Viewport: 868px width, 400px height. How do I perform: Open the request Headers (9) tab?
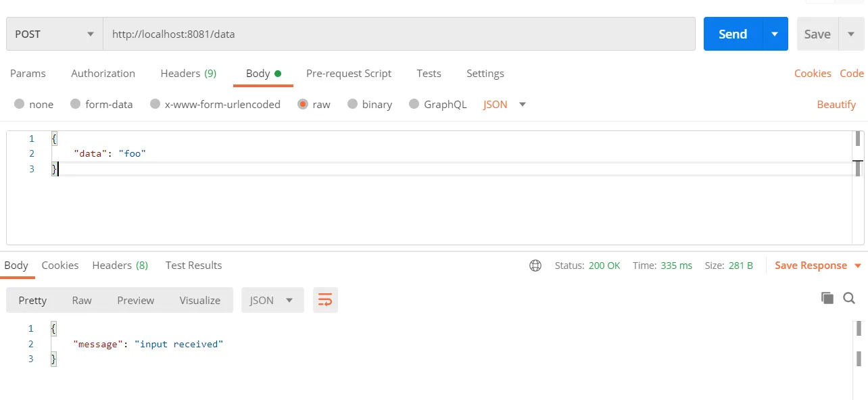(x=189, y=73)
